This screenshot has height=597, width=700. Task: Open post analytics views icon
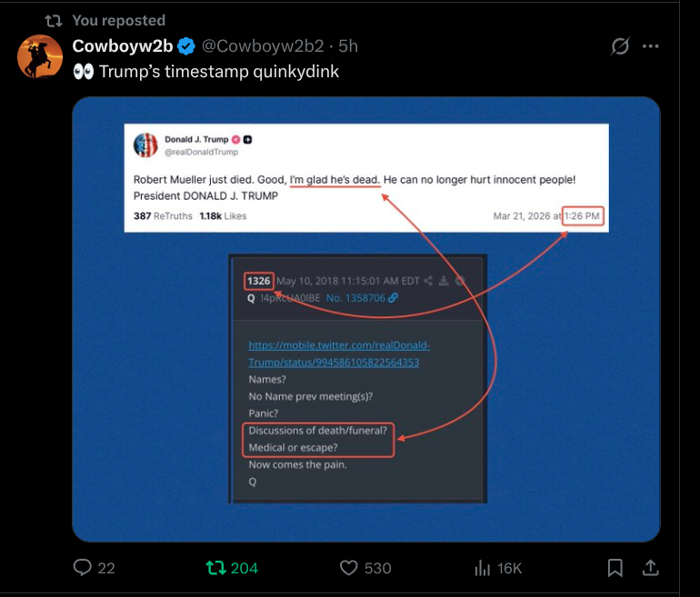(483, 568)
